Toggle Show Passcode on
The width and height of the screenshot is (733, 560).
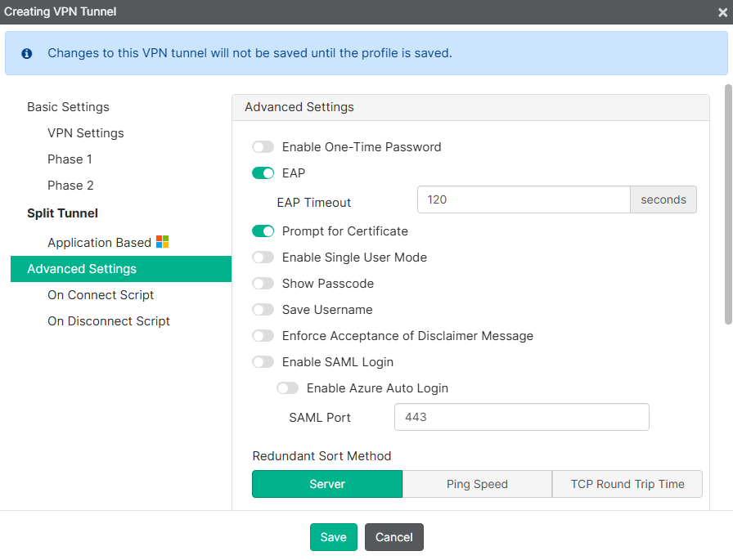(x=263, y=283)
